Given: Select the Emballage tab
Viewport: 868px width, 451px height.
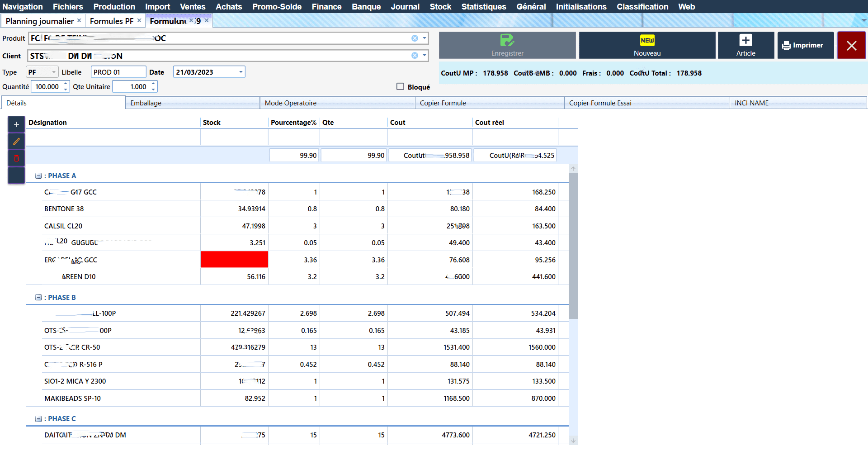Looking at the screenshot, I should tap(192, 103).
